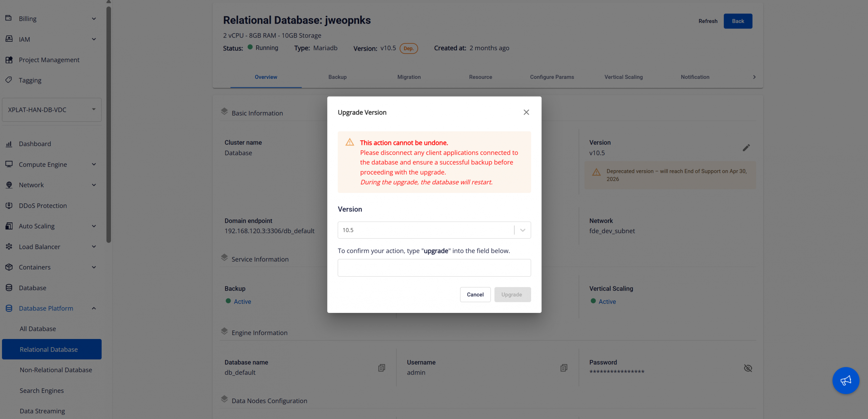Open the Vertical Scaling tab
Viewport: 868px width, 419px height.
click(623, 77)
